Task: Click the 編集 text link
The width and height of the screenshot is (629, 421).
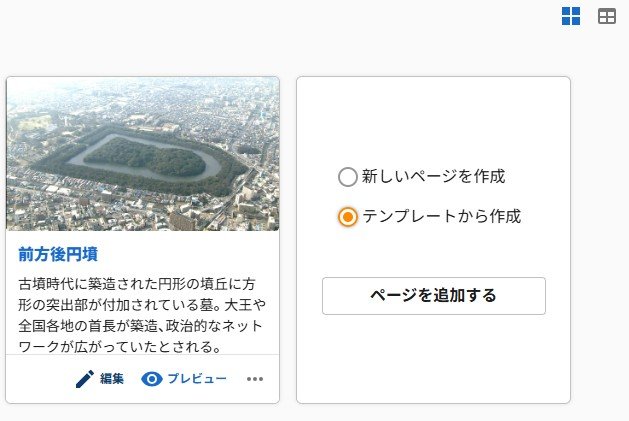Action: click(112, 379)
